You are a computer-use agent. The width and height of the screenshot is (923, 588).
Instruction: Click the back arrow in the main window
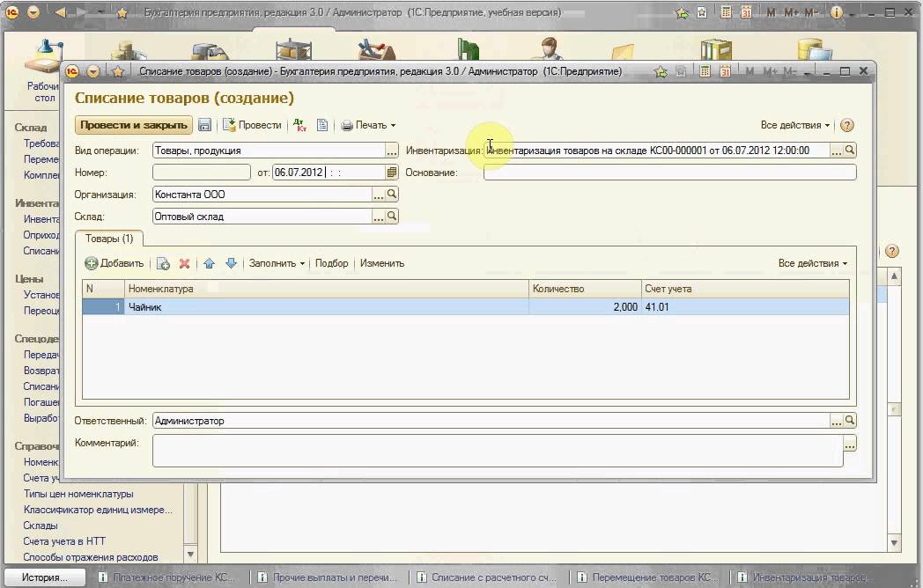click(60, 11)
